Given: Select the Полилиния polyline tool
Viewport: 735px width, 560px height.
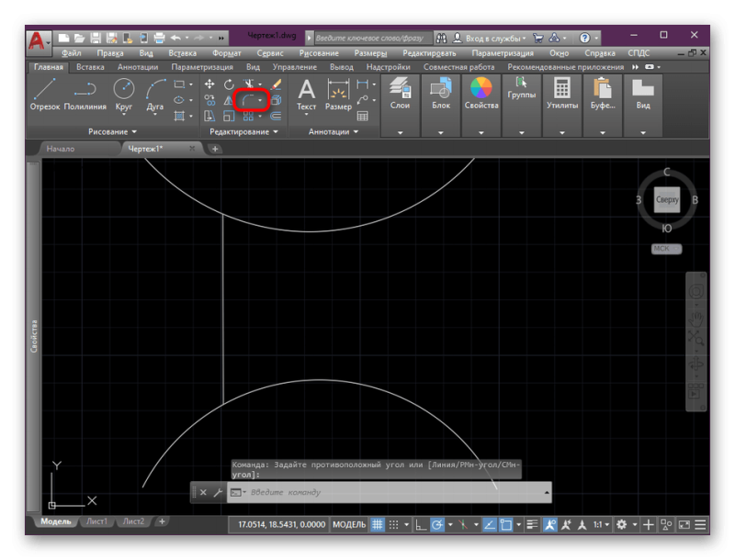Looking at the screenshot, I should pyautogui.click(x=85, y=95).
